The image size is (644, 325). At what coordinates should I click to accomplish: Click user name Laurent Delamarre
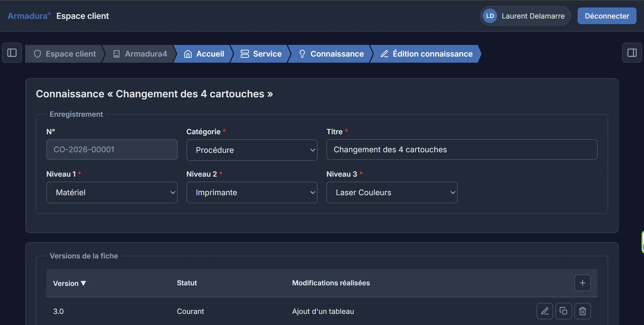point(533,16)
